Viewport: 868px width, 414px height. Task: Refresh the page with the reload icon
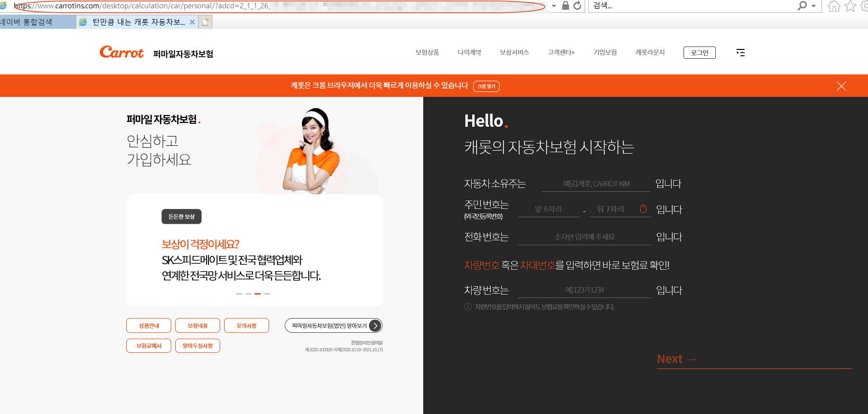[x=577, y=5]
